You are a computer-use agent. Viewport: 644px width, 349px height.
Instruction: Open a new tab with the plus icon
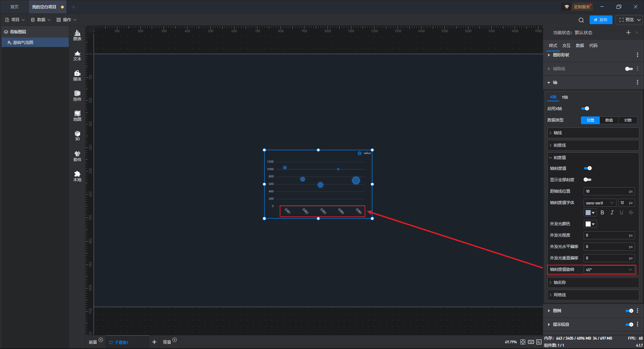pyautogui.click(x=73, y=7)
